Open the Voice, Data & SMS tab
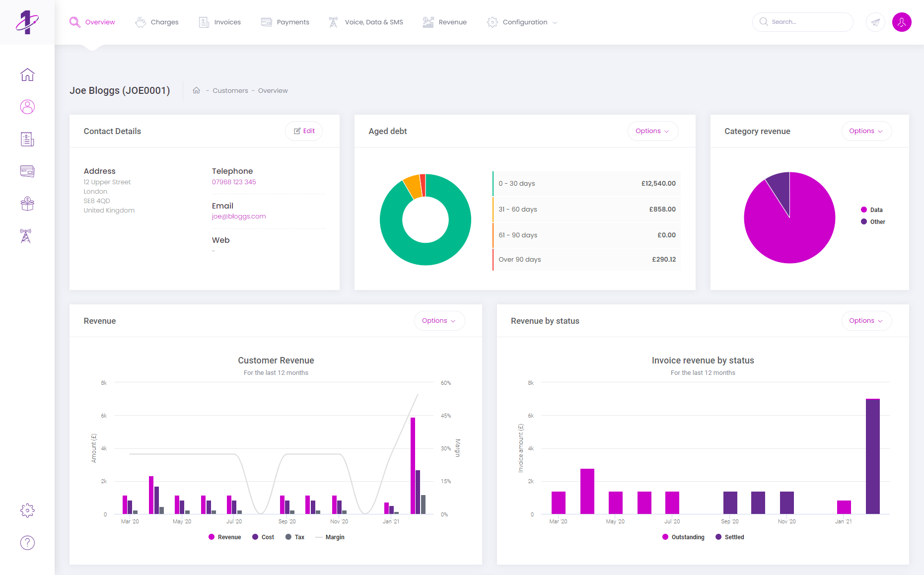 click(x=366, y=22)
